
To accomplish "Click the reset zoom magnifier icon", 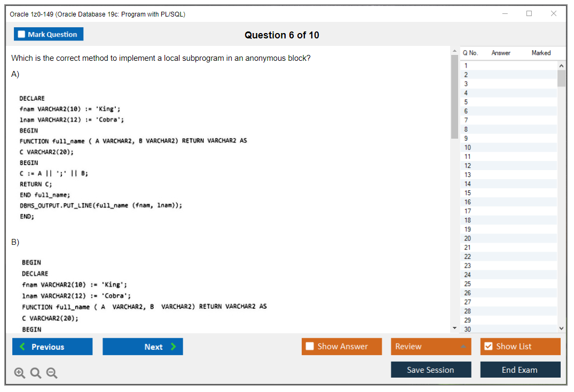I will (x=36, y=373).
